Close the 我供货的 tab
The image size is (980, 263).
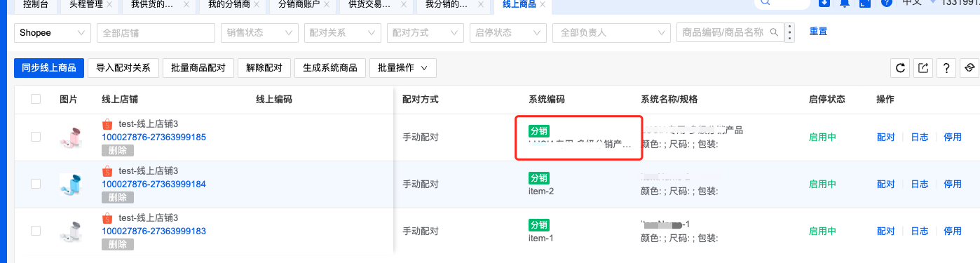[186, 5]
